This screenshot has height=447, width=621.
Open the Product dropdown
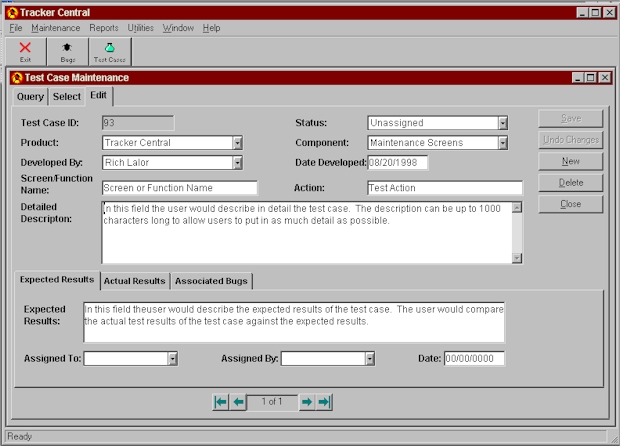[x=237, y=143]
